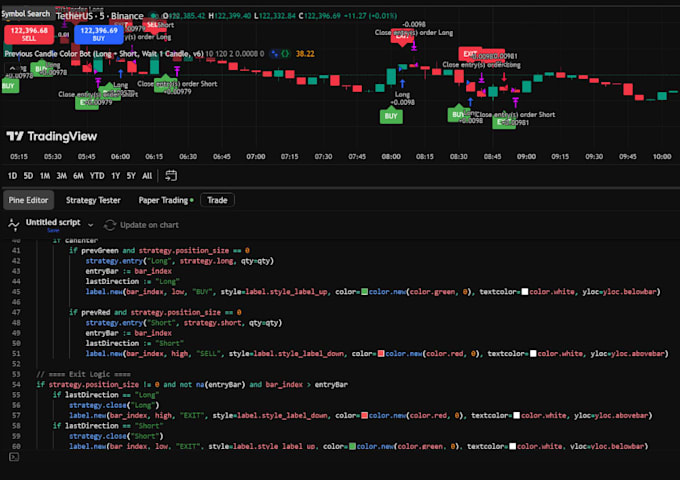680x480 pixels.
Task: Click the blue BUY 122,396.69 button
Action: (99, 34)
